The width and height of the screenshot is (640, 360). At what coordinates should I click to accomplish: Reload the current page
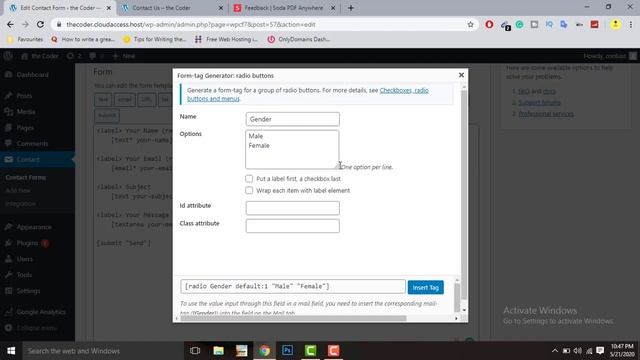(40, 24)
